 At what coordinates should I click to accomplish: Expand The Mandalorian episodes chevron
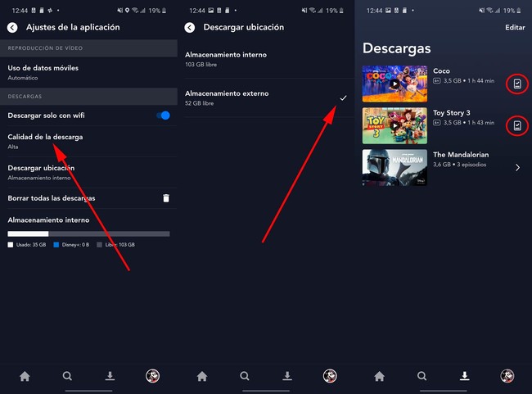tap(517, 167)
